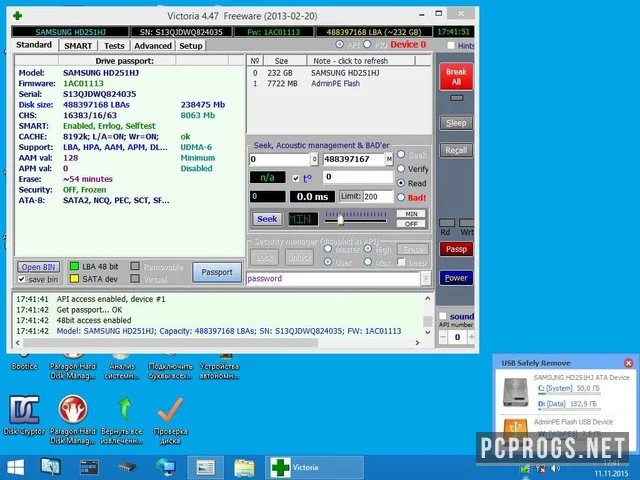This screenshot has width=640, height=480.
Task: Click the Passp button
Action: tap(456, 249)
